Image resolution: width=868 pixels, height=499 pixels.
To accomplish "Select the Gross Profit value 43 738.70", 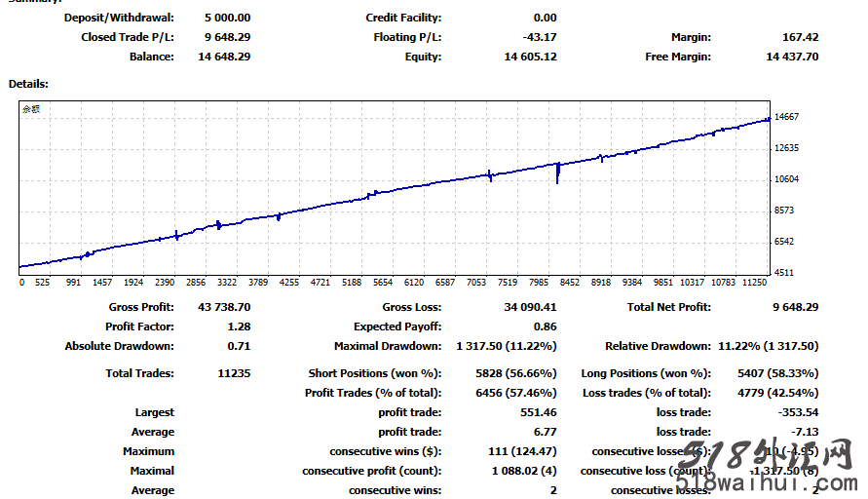I will (x=224, y=307).
